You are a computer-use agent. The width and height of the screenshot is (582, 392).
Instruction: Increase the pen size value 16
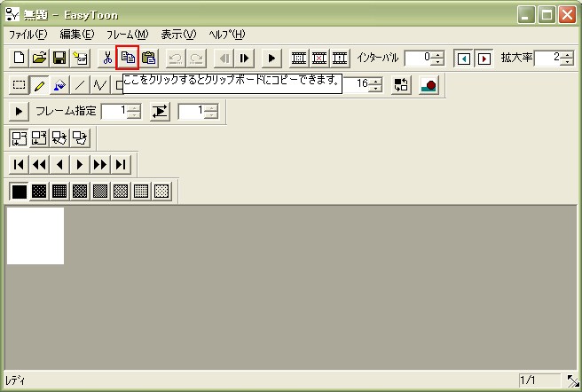(x=375, y=81)
